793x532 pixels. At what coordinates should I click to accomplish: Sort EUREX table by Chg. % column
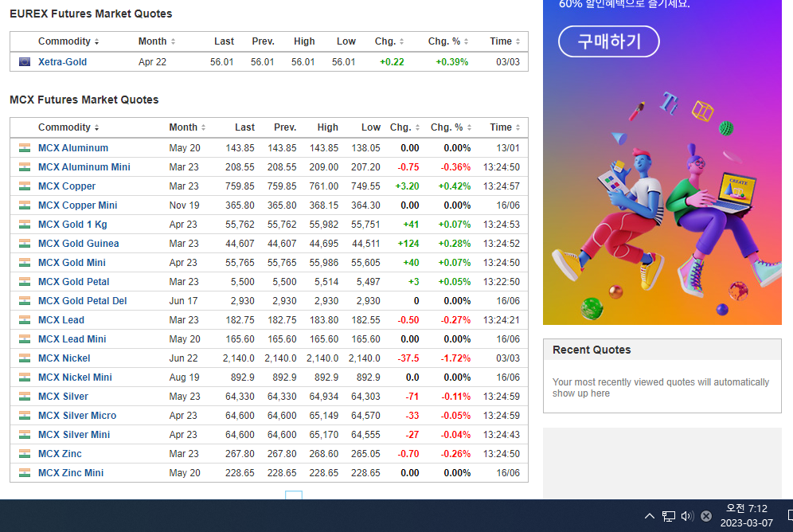[448, 41]
